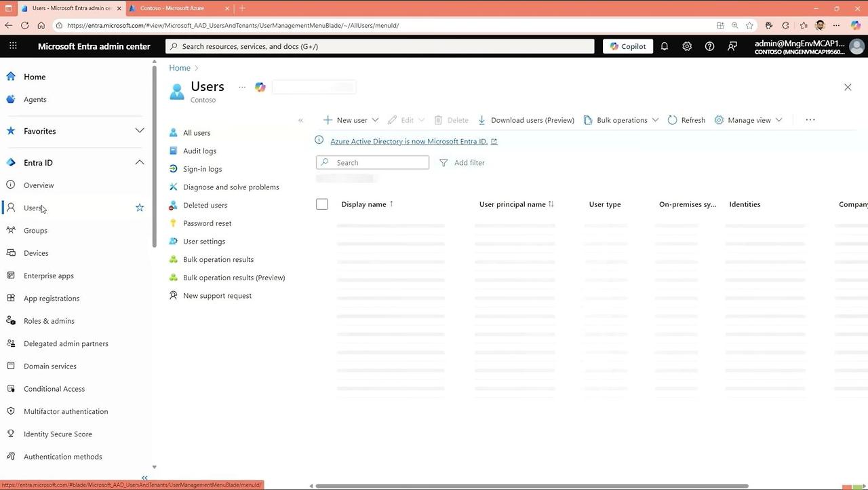Expand the Favorites section chevron

coord(140,131)
